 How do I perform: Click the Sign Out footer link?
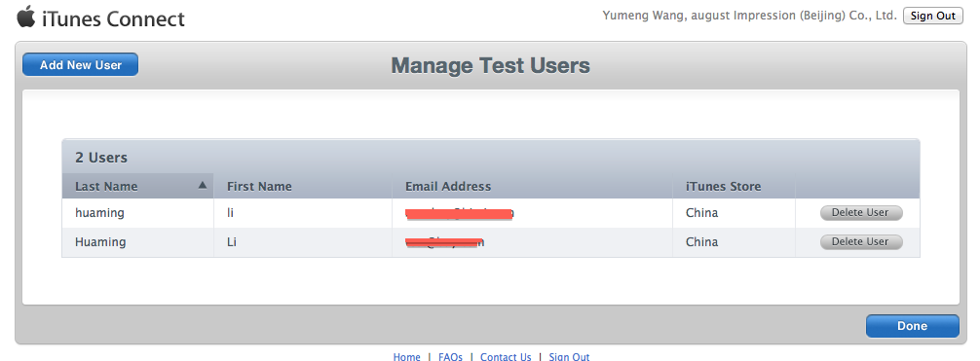(x=569, y=357)
